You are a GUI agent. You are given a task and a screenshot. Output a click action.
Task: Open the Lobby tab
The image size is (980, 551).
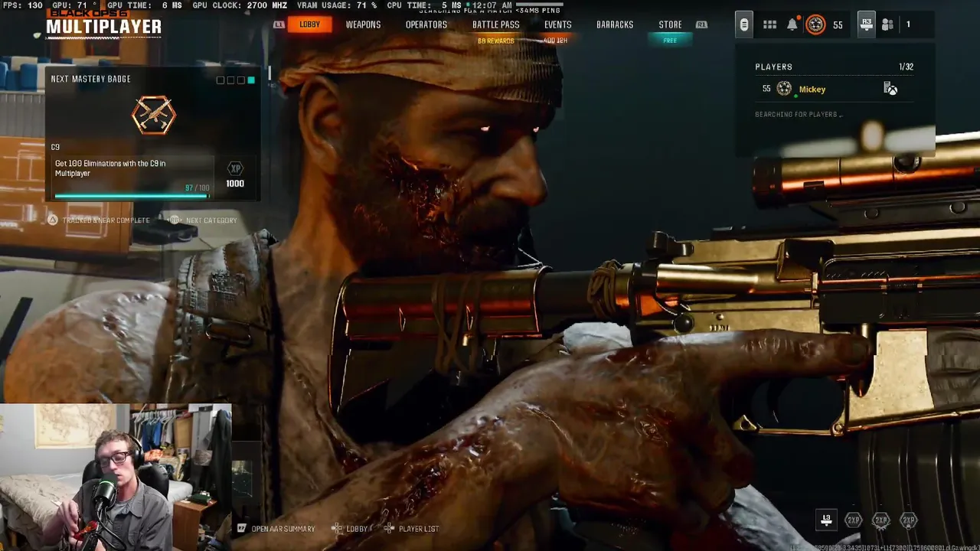pyautogui.click(x=309, y=24)
